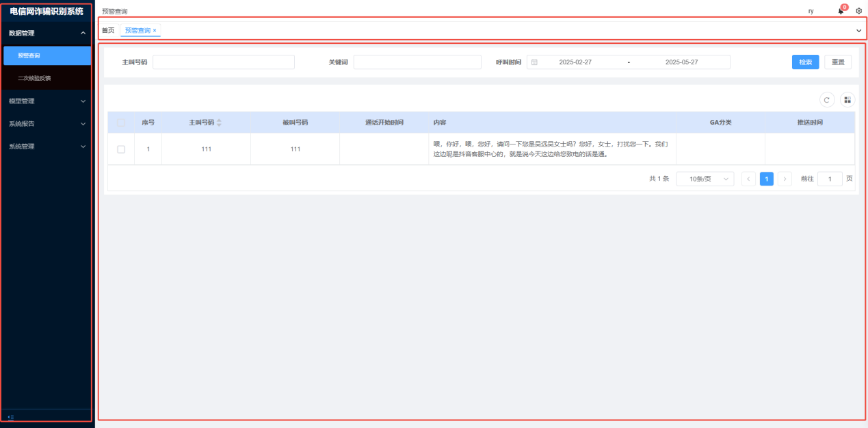Switch to the 首页 tab
The image size is (868, 428).
[x=108, y=31]
